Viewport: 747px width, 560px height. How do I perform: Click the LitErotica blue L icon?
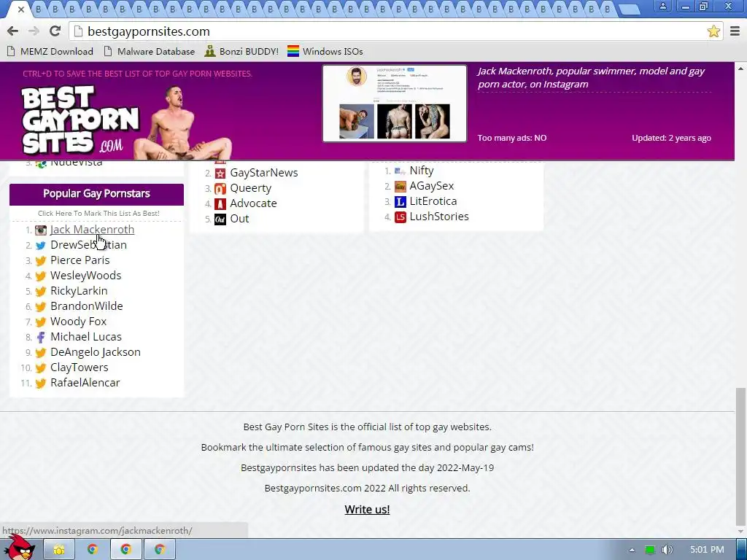pos(400,202)
